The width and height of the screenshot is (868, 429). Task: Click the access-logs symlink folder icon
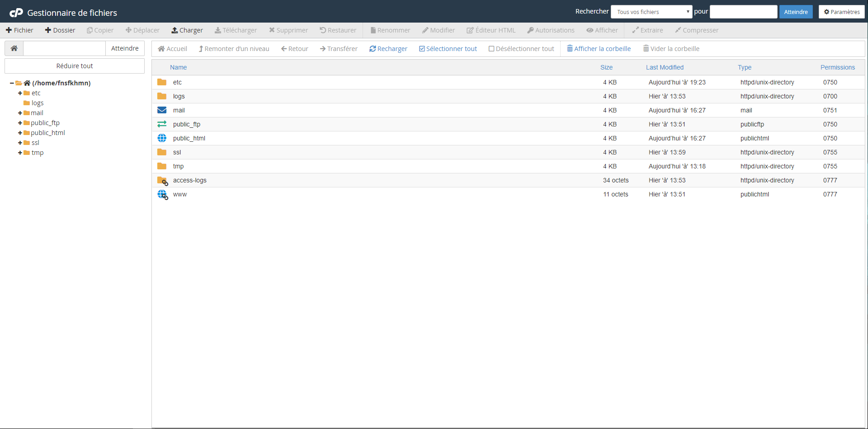pos(162,181)
